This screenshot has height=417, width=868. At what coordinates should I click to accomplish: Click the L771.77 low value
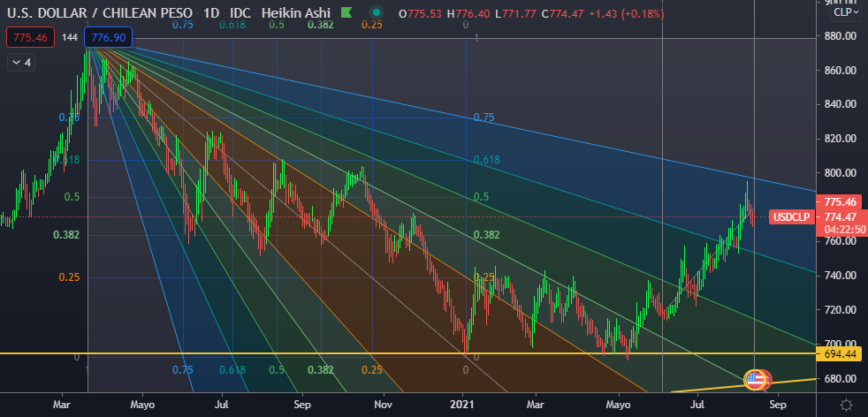pos(515,14)
